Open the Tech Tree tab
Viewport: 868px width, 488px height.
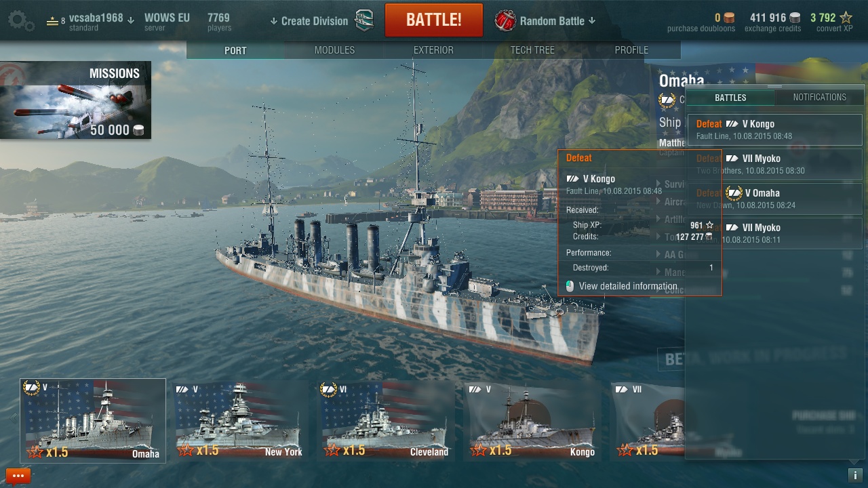coord(532,50)
